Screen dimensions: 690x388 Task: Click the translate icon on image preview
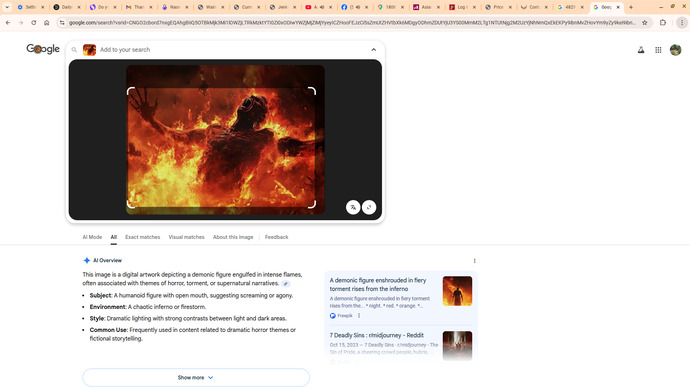[x=353, y=207]
